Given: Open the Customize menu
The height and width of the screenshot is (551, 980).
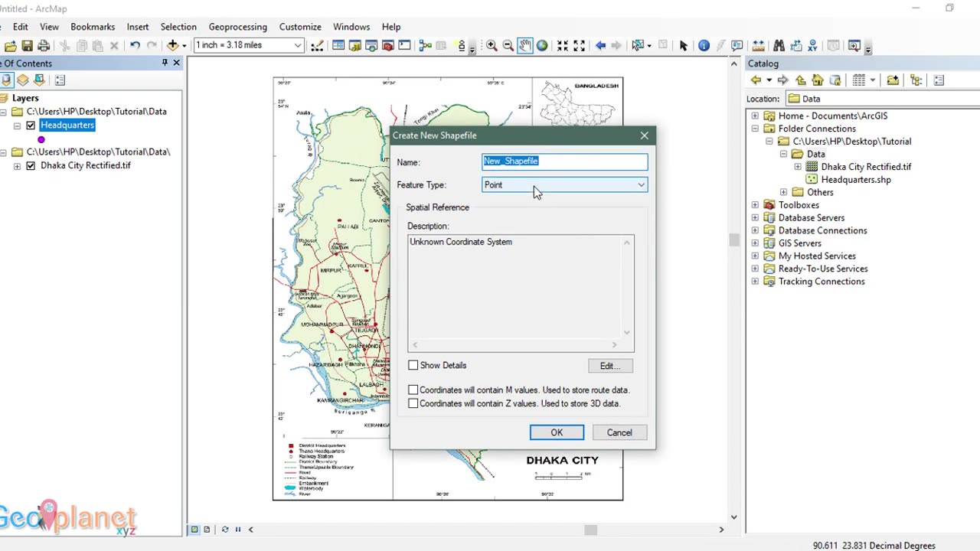Looking at the screenshot, I should pyautogui.click(x=300, y=27).
